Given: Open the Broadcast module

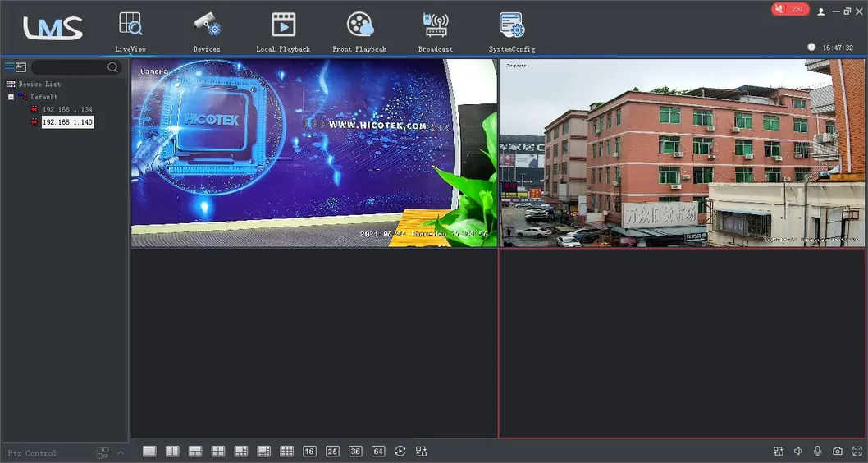Looking at the screenshot, I should 436,31.
